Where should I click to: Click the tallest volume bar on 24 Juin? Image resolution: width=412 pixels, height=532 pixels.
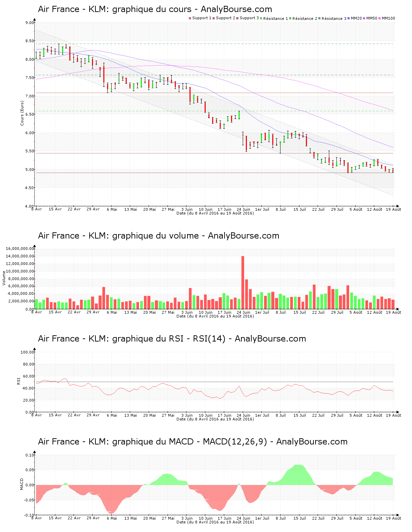point(243,282)
